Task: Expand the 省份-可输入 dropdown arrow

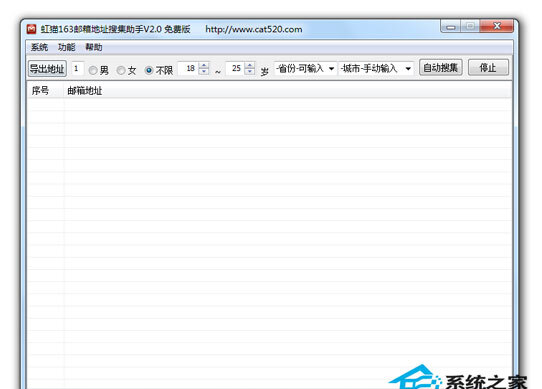Action: tap(331, 69)
